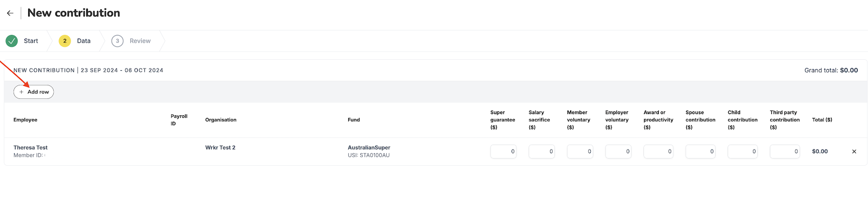The width and height of the screenshot is (868, 199).
Task: Select the Spouse contribution input
Action: 700,151
